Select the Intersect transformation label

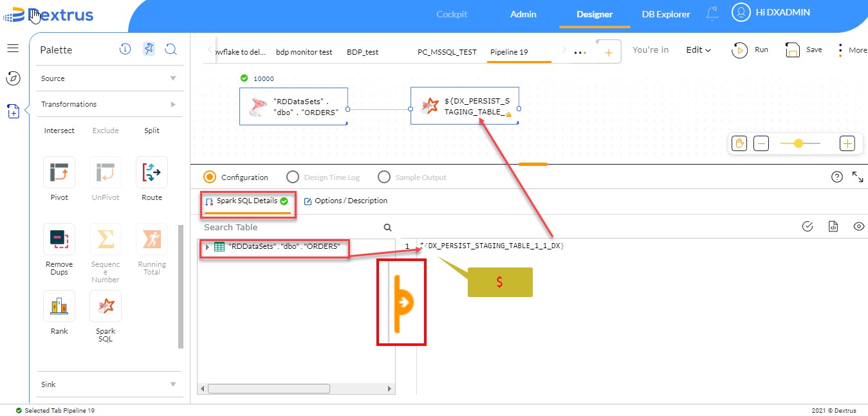coord(59,131)
